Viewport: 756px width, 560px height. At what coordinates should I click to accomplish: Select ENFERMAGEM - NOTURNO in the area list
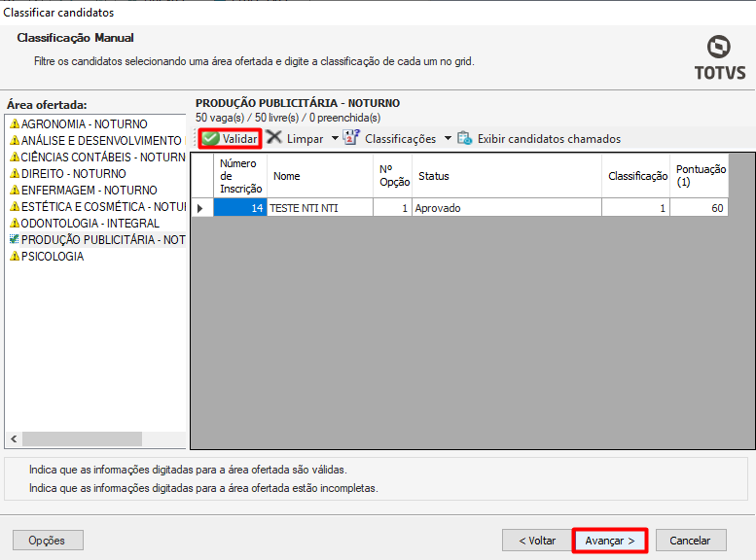point(89,191)
